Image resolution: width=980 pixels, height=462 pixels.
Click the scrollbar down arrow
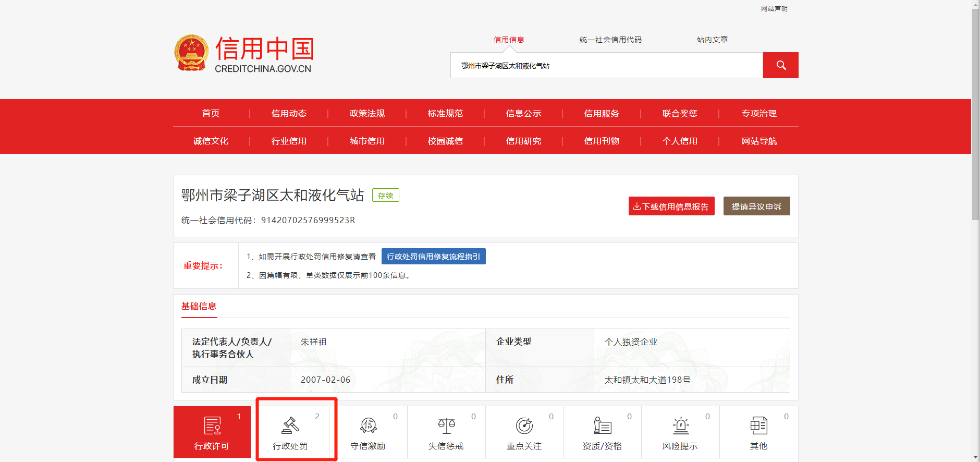click(x=976, y=458)
